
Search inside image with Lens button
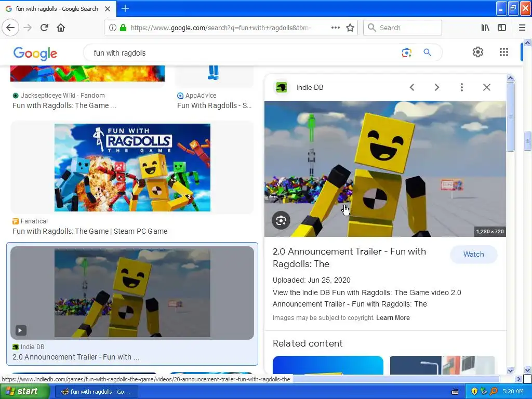click(281, 220)
